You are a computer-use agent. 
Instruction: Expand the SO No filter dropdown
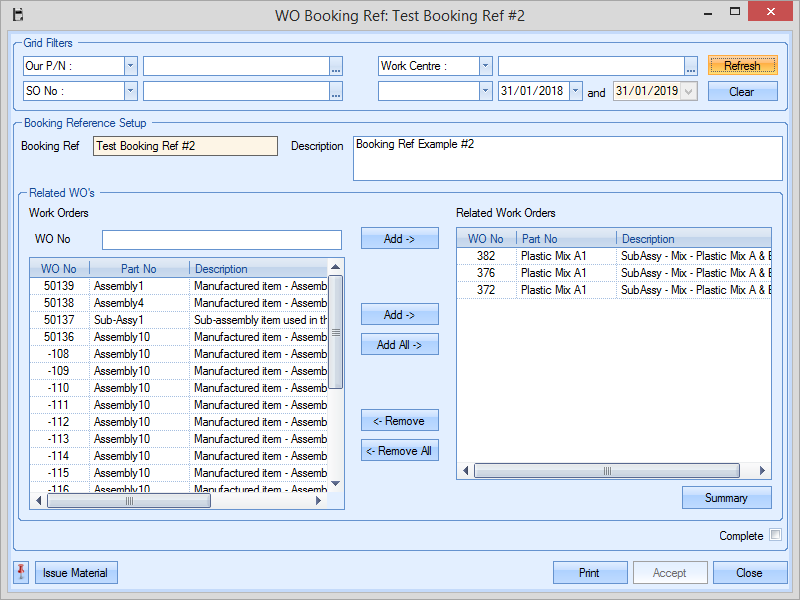pyautogui.click(x=131, y=91)
